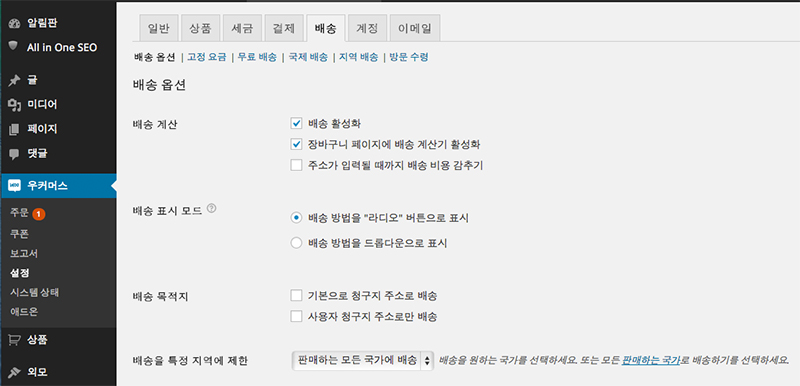Click the All in One SEO shield icon
800x386 pixels.
click(x=14, y=46)
